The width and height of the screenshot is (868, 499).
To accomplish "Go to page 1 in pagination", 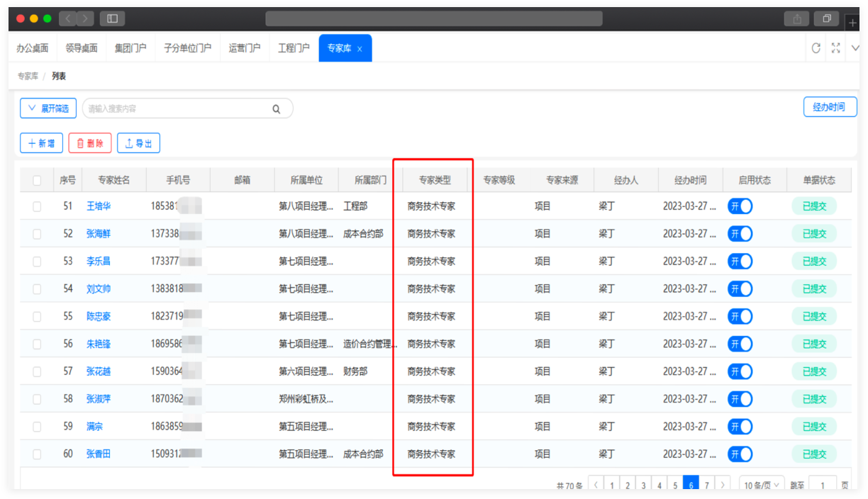I will (612, 485).
